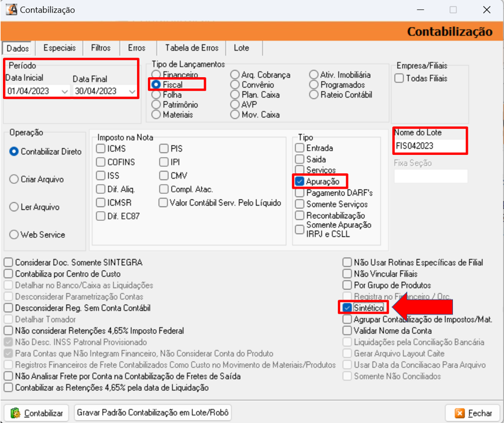504x423 pixels.
Task: Click the Nome do Lote input field
Action: coord(430,146)
